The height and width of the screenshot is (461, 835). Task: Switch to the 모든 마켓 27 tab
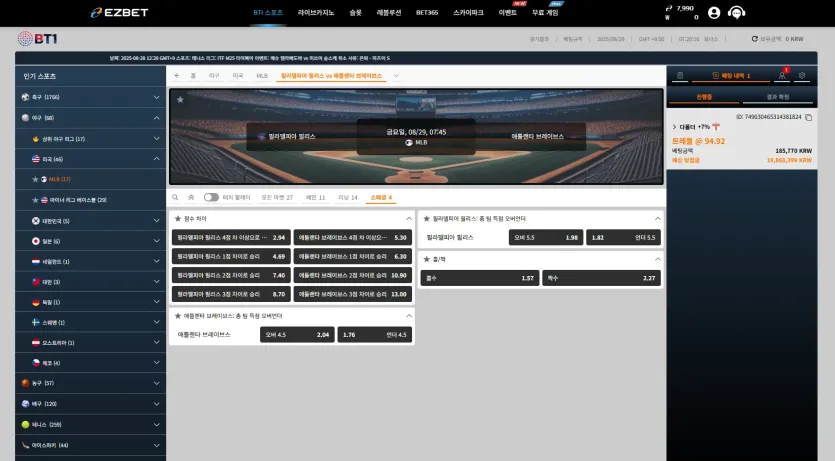(x=277, y=197)
